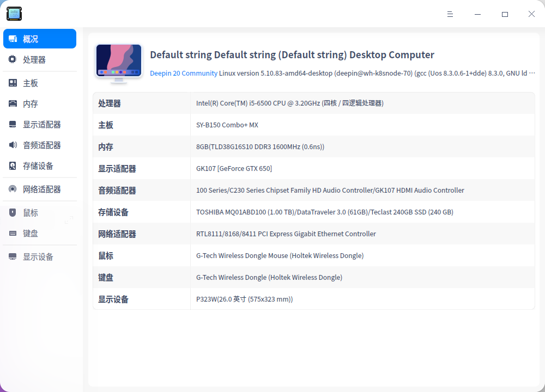Open the hamburger main menu
The height and width of the screenshot is (392, 545).
tap(450, 14)
